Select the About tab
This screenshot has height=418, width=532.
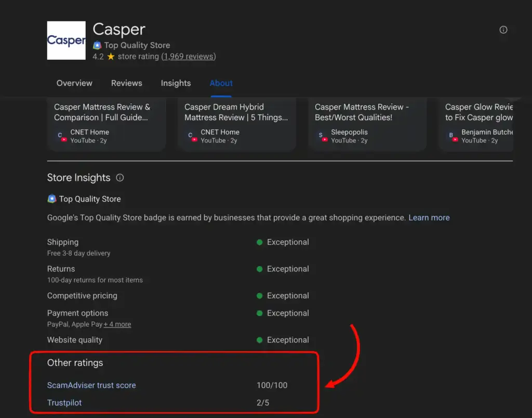pos(221,83)
